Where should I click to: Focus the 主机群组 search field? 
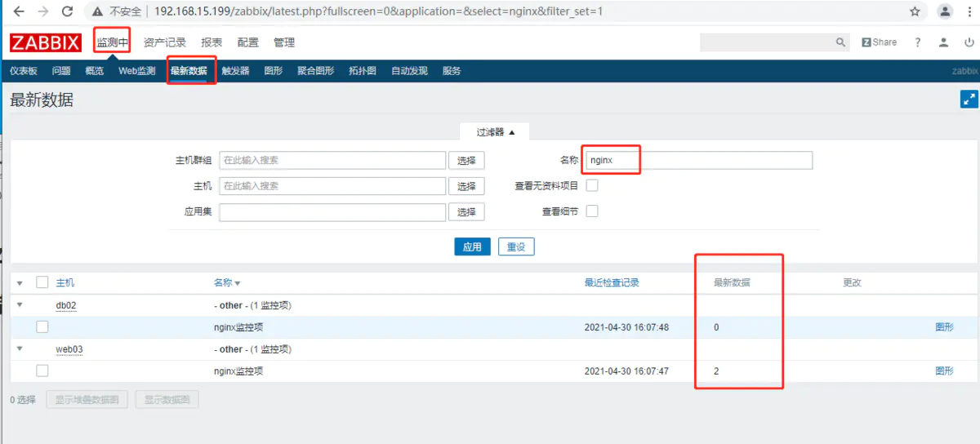point(332,160)
